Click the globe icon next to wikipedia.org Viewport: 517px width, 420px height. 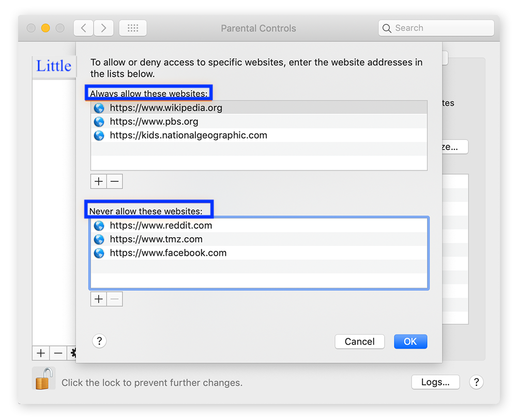[x=99, y=107]
